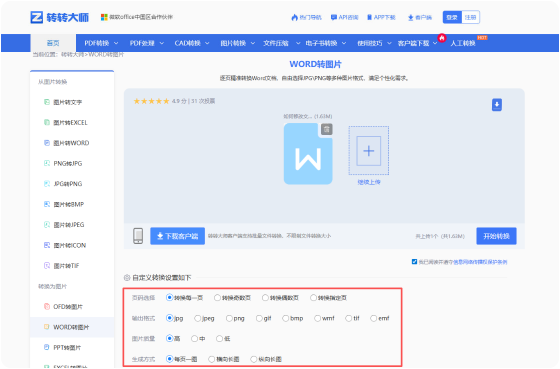This screenshot has width=560, height=369.
Task: Choose gif as output format
Action: pyautogui.click(x=259, y=318)
